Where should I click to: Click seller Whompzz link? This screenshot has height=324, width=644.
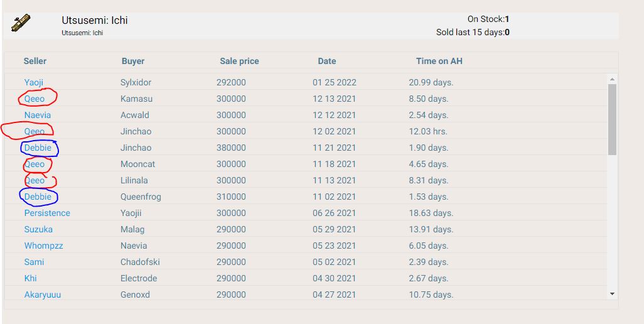point(43,246)
